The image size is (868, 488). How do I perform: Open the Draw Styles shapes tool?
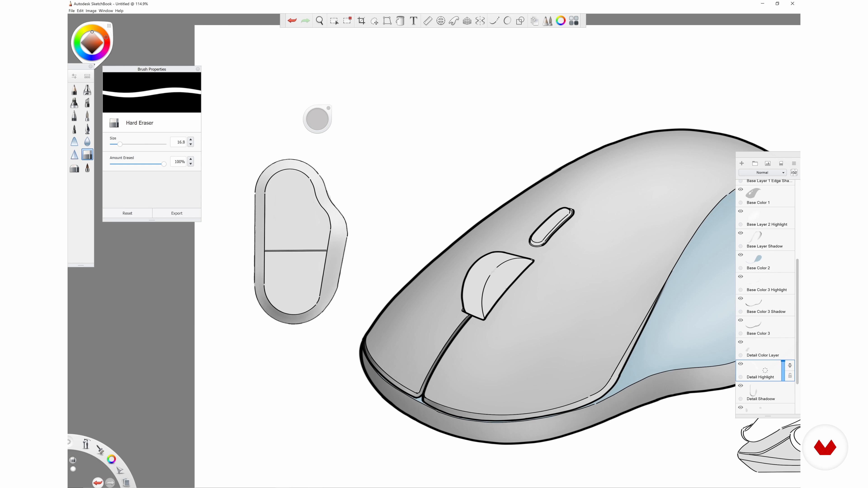(520, 21)
